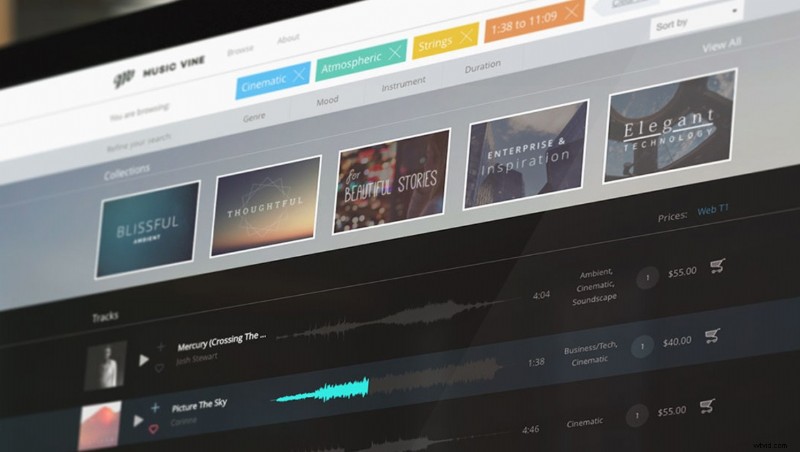Screen dimensions: 800x452
Task: Open the About menu item
Action: click(288, 38)
